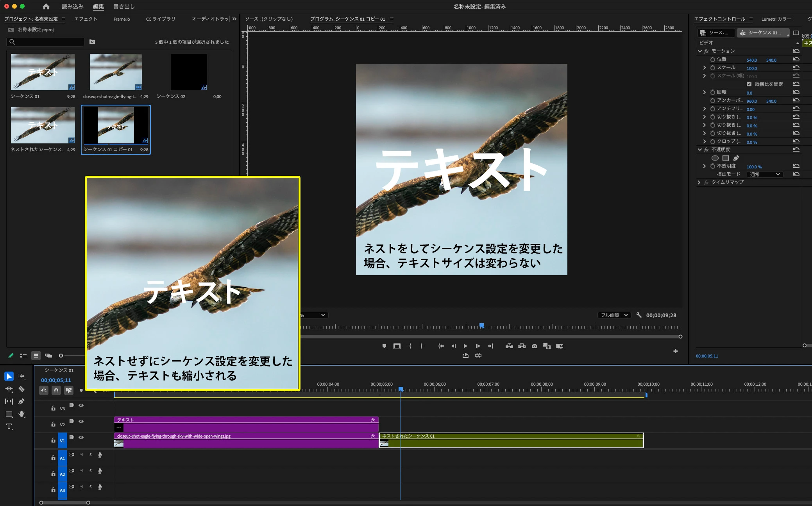Select the Pen tool in timeline toolbar
The image size is (812, 506).
tap(21, 401)
